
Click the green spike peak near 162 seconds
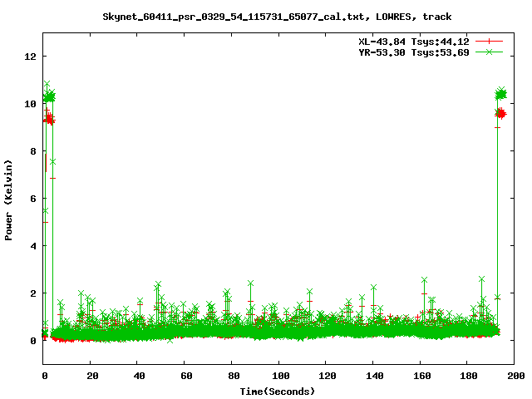424,280
